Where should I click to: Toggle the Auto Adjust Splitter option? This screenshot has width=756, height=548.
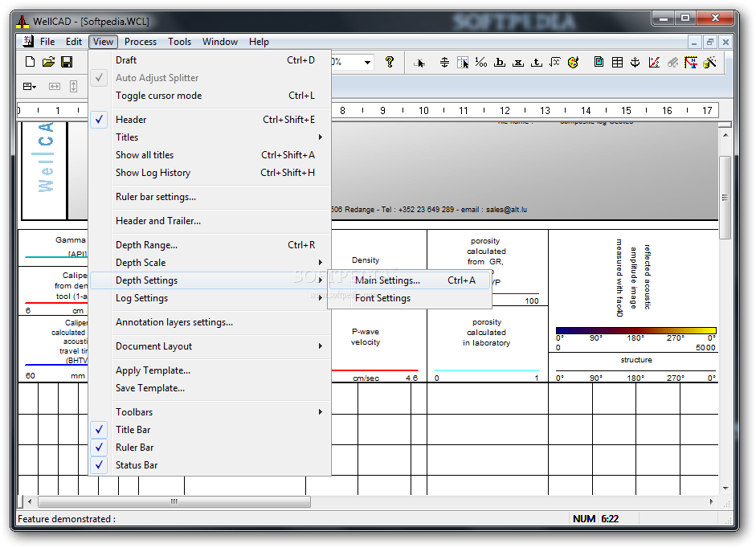point(210,78)
